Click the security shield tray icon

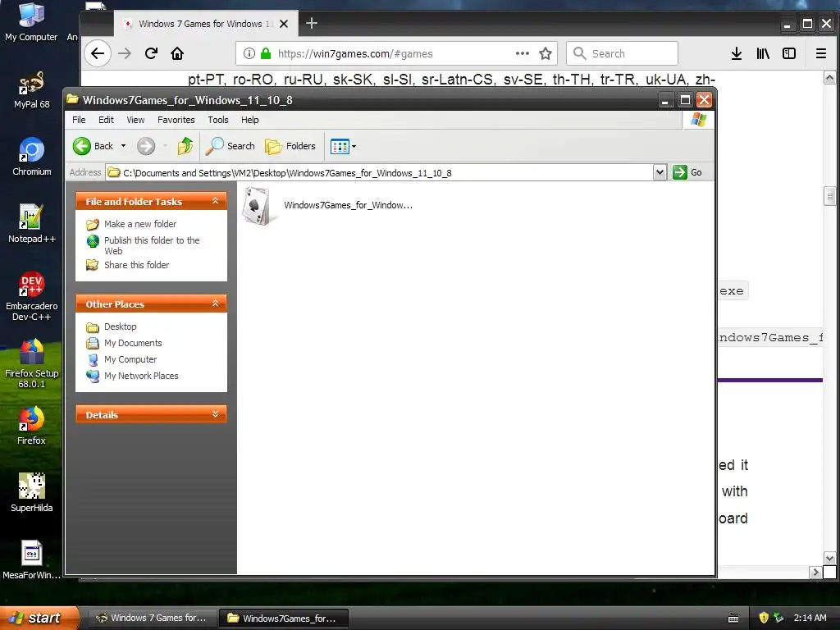(764, 618)
